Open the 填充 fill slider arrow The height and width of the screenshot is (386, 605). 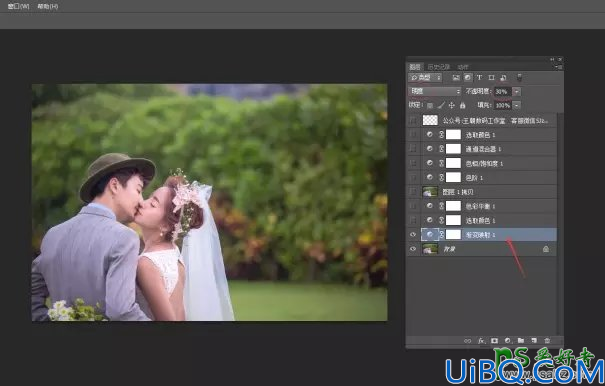[x=517, y=105]
